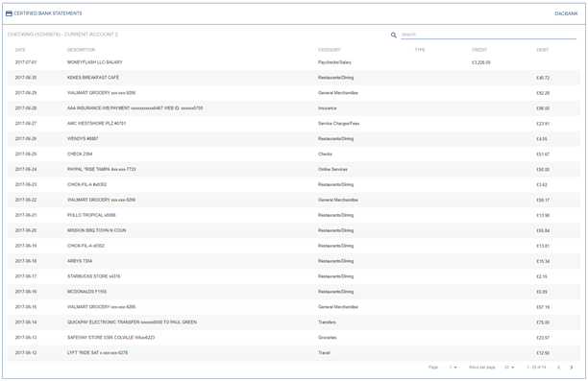Click the £12.50 debit amount

pyautogui.click(x=543, y=353)
